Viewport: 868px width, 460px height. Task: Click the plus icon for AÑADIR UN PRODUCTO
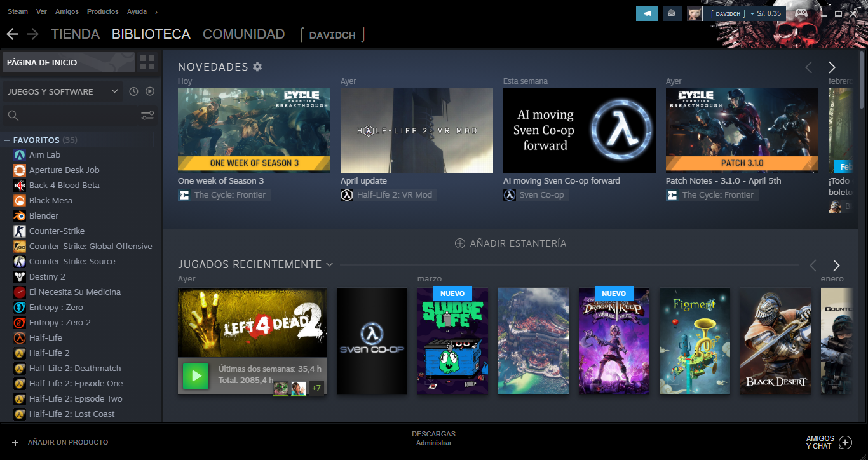click(x=15, y=442)
